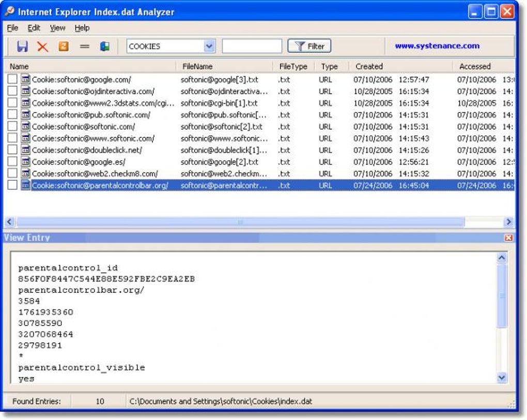
Task: Tick the checkbox for the pub.softonic.com cookie
Action: (x=12, y=115)
